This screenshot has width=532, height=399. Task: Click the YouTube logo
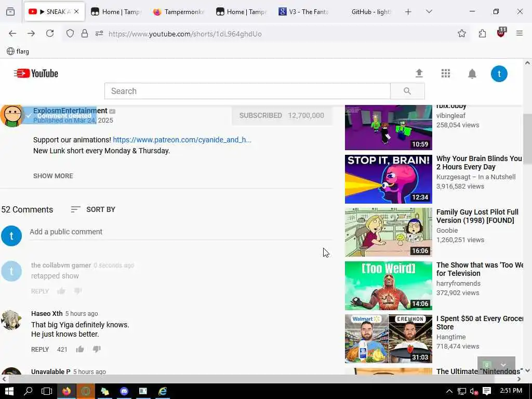click(36, 73)
